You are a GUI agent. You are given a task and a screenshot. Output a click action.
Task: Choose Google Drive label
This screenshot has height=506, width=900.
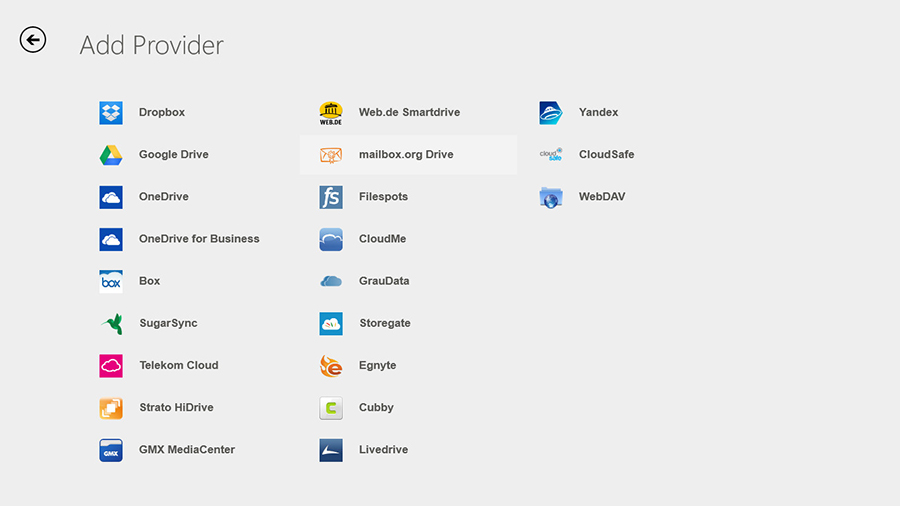pos(173,154)
